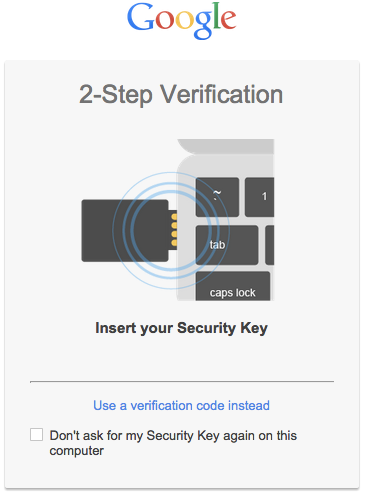Click the lowercase blue g in Google logo
The height and width of the screenshot is (495, 365).
tap(203, 25)
